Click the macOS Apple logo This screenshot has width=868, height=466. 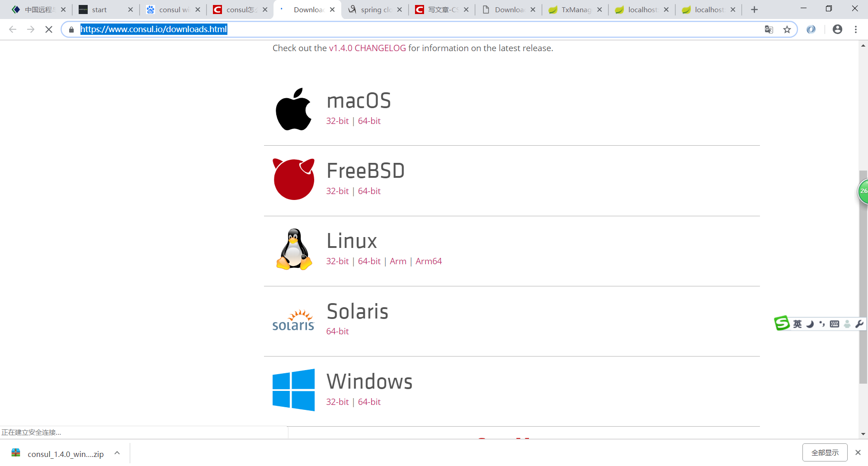(x=293, y=109)
